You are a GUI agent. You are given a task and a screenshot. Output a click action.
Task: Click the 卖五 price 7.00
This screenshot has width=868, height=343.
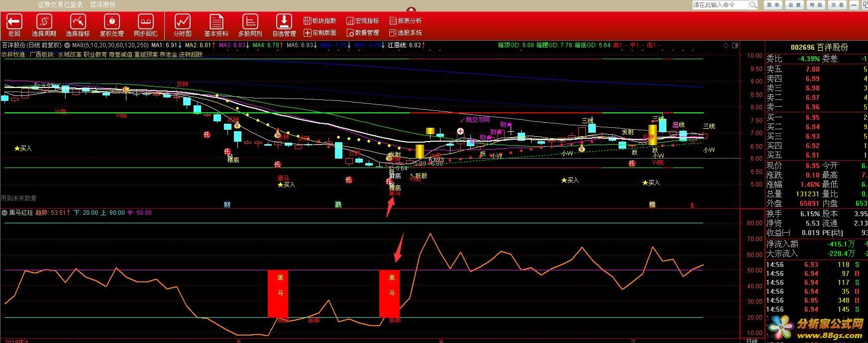(812, 70)
